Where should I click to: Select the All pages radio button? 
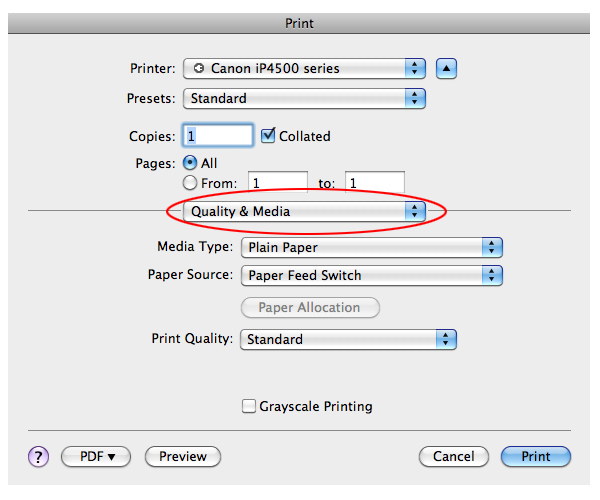click(x=190, y=163)
